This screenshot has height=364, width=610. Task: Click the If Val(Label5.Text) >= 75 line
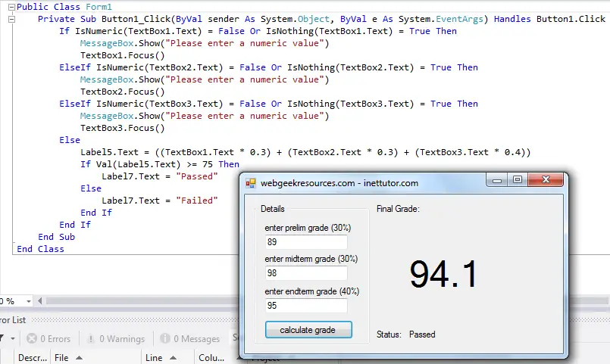[x=160, y=164]
